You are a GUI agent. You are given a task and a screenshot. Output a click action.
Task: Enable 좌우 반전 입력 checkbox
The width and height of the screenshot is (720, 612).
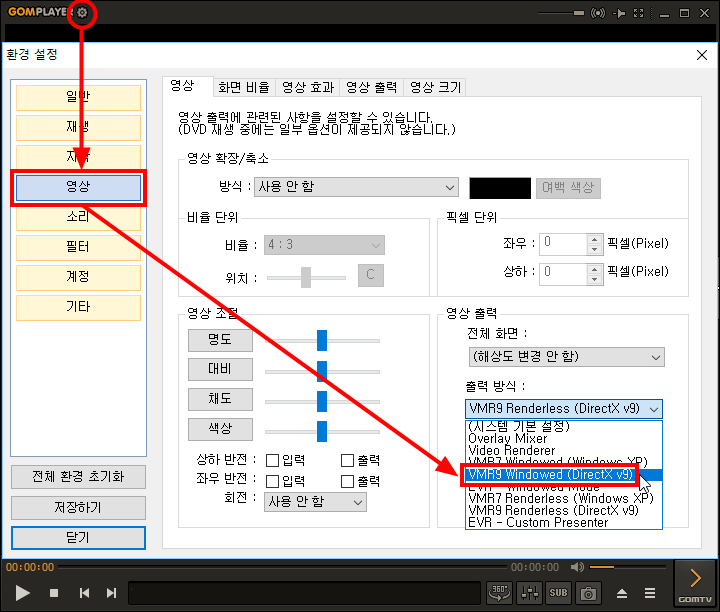[272, 481]
